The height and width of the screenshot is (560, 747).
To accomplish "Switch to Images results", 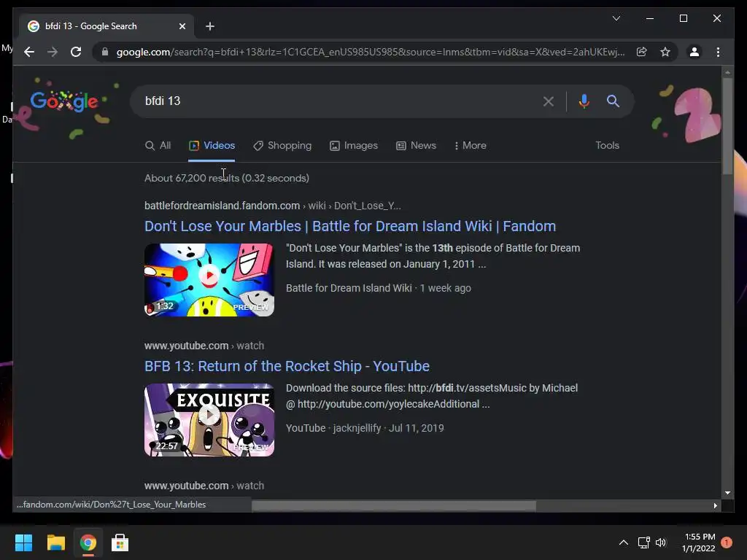I will point(354,146).
